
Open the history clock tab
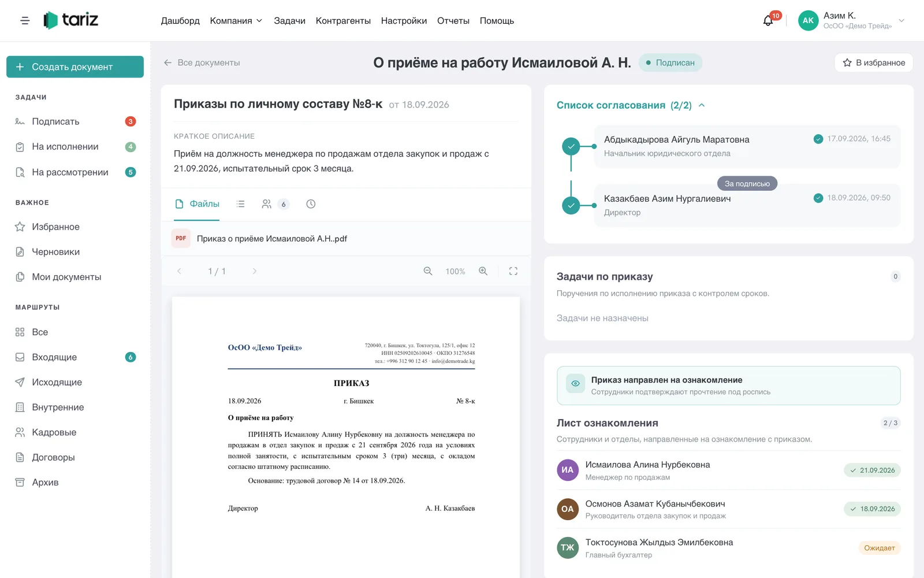311,204
